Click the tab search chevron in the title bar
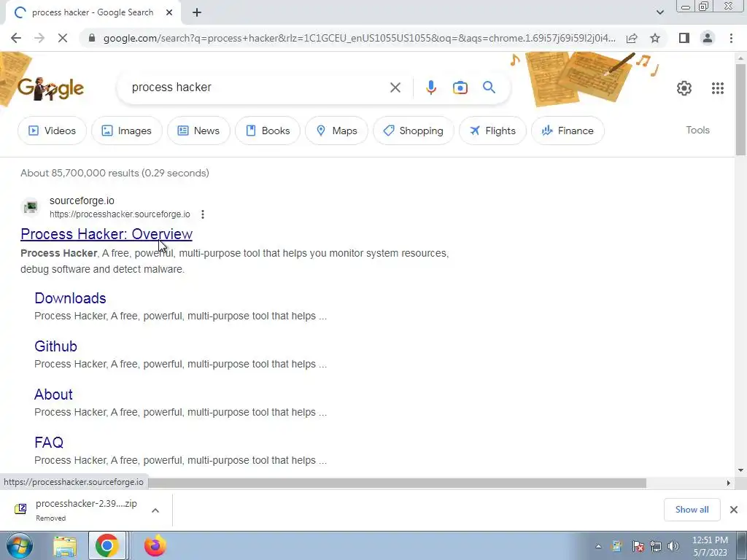The width and height of the screenshot is (747, 560). 659,12
